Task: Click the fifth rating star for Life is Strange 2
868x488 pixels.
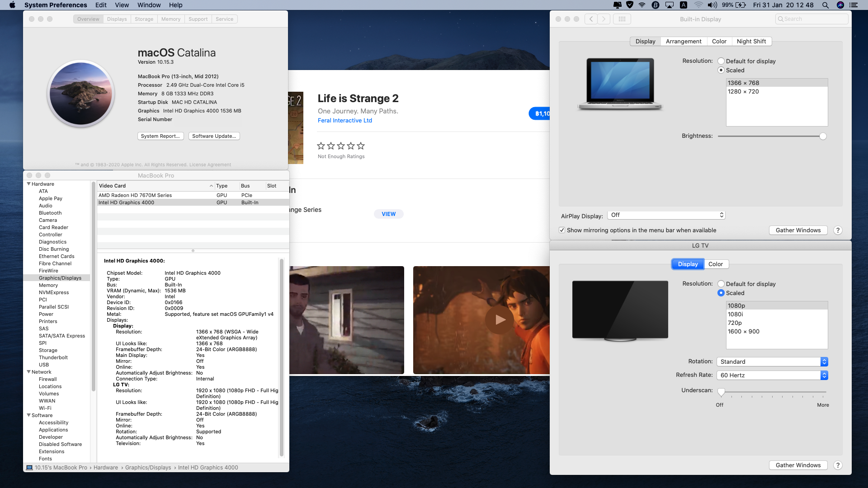Action: 361,146
